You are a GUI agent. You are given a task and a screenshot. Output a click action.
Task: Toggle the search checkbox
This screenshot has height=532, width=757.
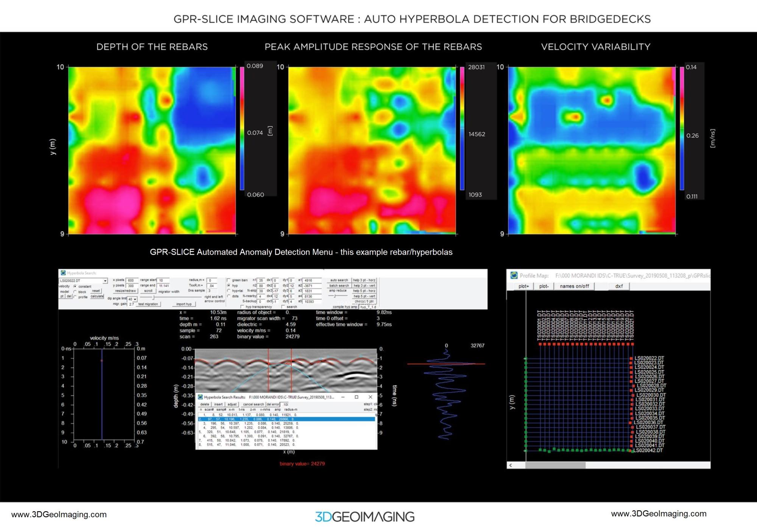283,307
